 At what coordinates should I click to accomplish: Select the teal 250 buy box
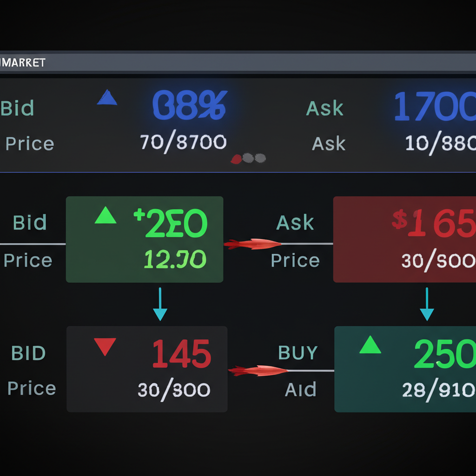tap(405, 369)
